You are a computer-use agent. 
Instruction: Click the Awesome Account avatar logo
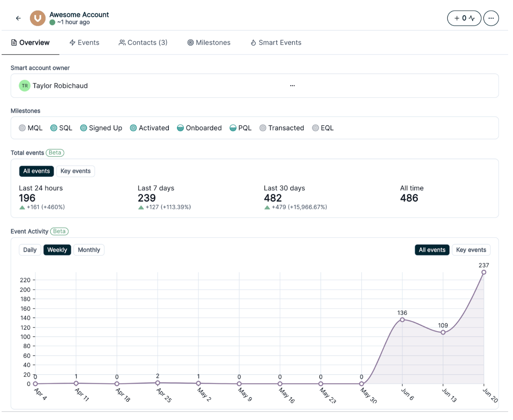coord(38,18)
